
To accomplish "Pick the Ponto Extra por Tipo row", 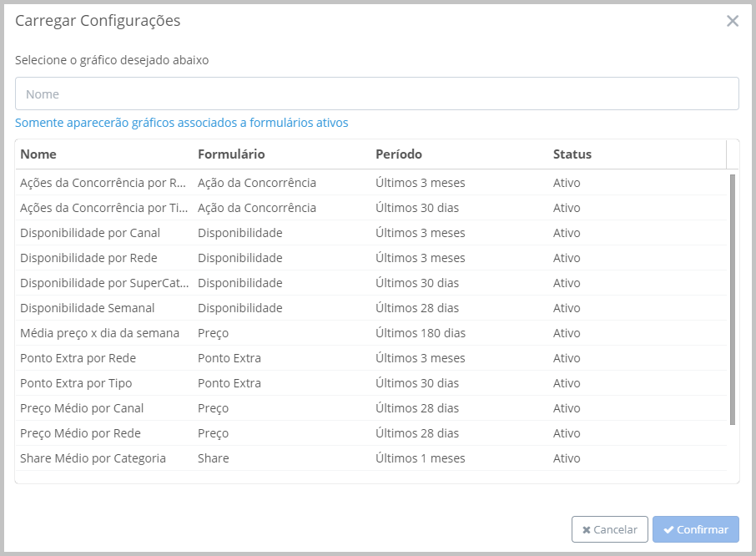I will point(76,383).
